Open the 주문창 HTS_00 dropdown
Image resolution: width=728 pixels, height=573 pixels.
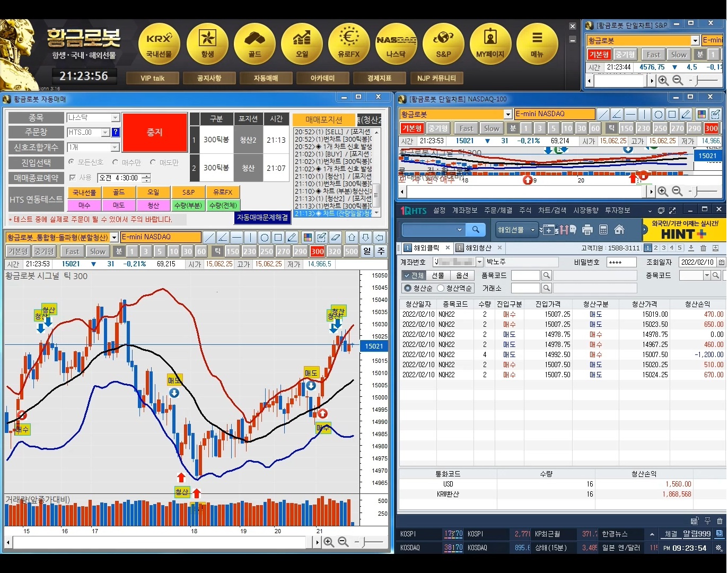click(x=106, y=132)
